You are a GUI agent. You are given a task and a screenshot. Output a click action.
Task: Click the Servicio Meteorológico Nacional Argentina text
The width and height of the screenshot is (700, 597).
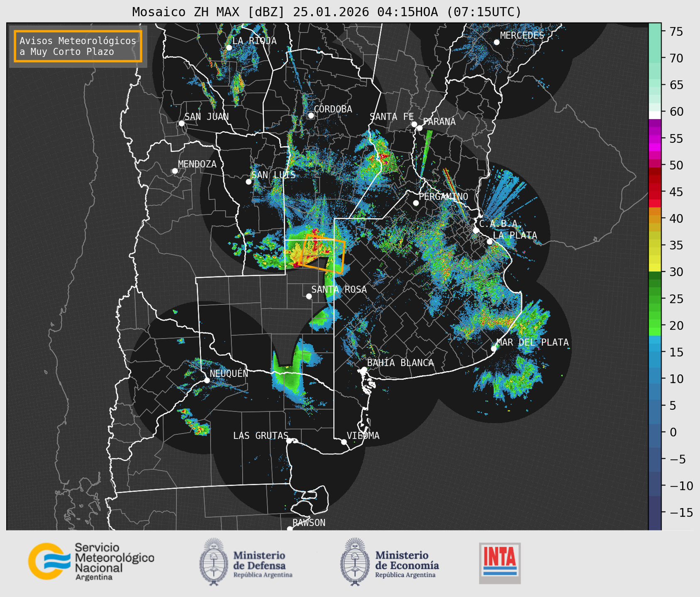(x=114, y=561)
